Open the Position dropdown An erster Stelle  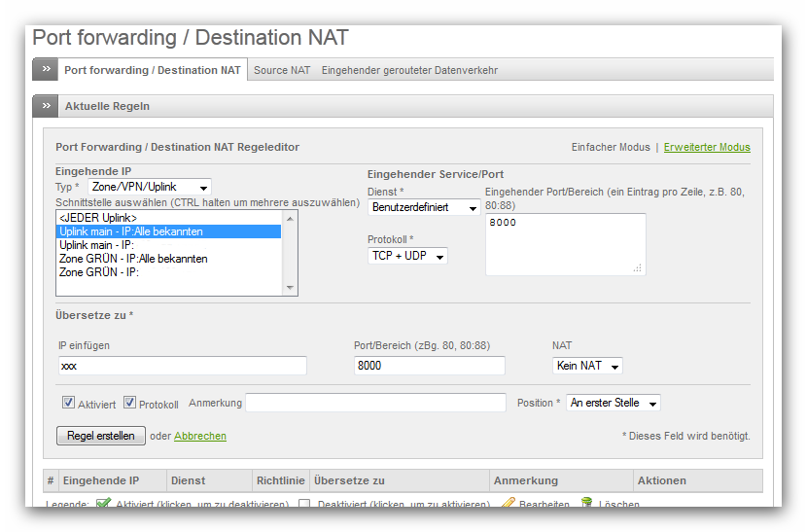(x=614, y=403)
